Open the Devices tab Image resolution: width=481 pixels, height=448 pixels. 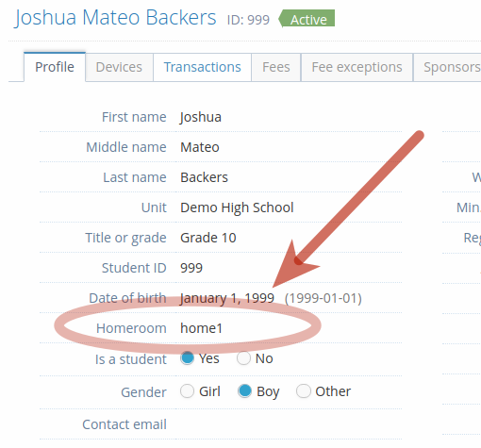pos(119,67)
